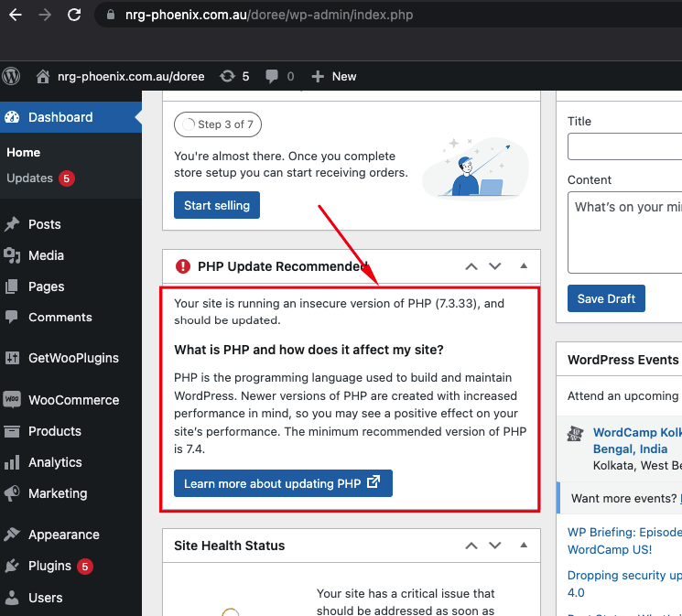Click the Users person icon
This screenshot has width=682, height=616.
[12, 598]
